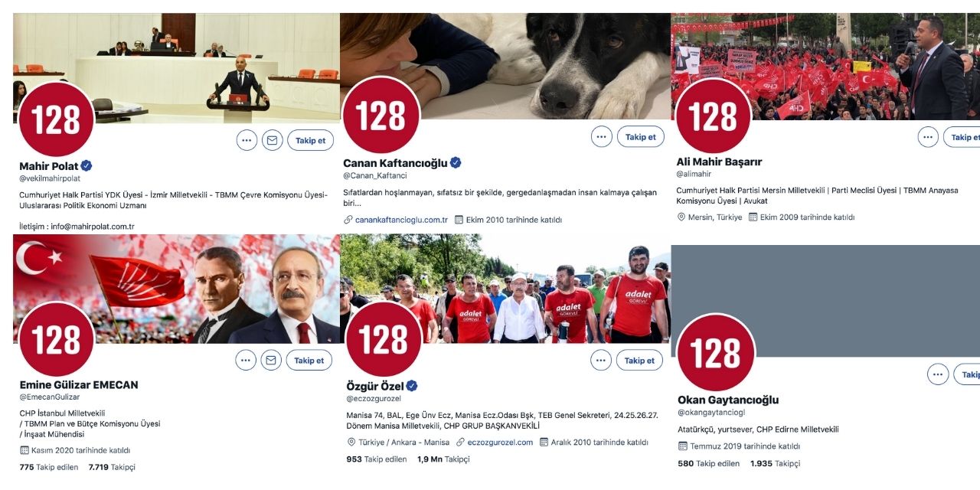The width and height of the screenshot is (980, 490).
Task: Click Canan Kaftancıoğlu's verified badge
Action: point(456,162)
